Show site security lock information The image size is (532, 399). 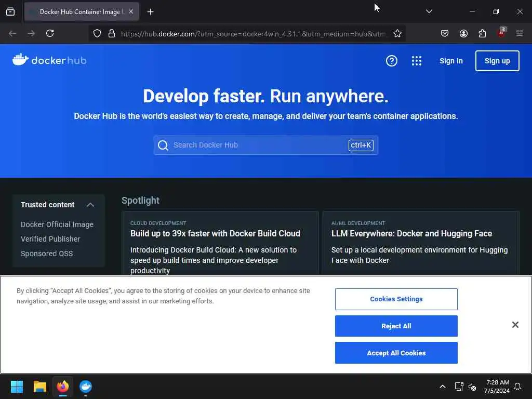click(x=112, y=33)
